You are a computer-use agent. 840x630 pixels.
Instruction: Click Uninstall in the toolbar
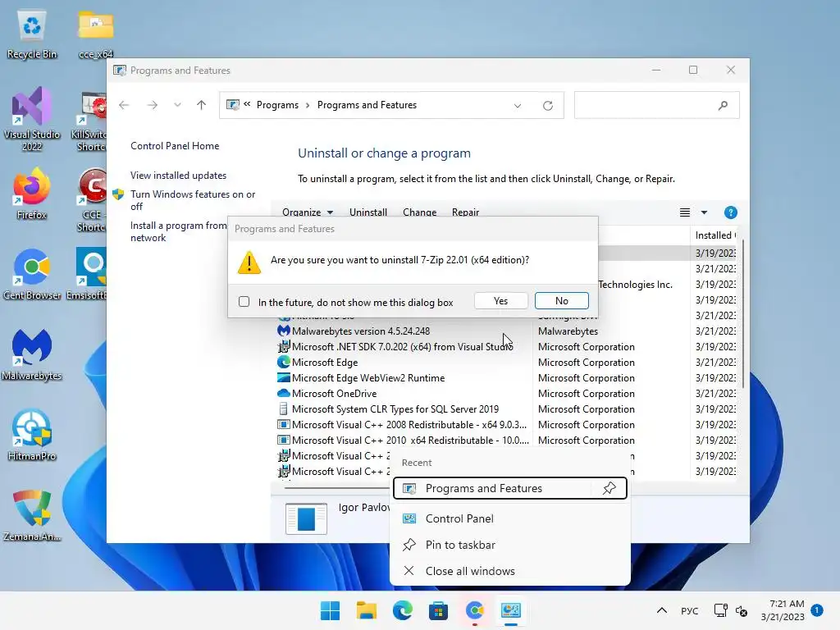coord(368,212)
